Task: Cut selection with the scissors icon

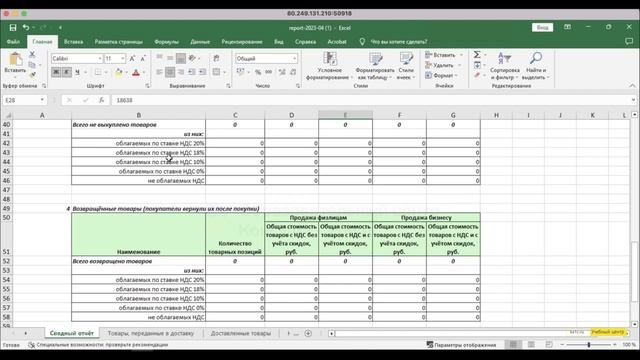Action: [32, 54]
